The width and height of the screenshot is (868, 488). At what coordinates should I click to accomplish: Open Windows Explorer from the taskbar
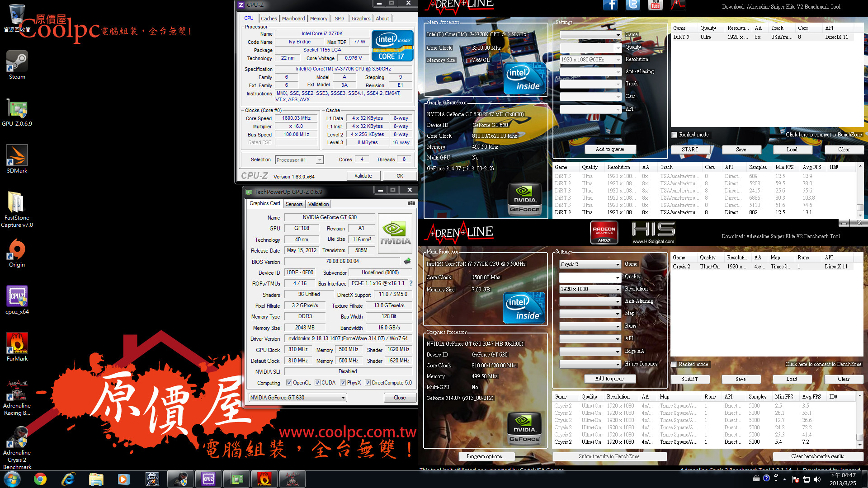96,479
